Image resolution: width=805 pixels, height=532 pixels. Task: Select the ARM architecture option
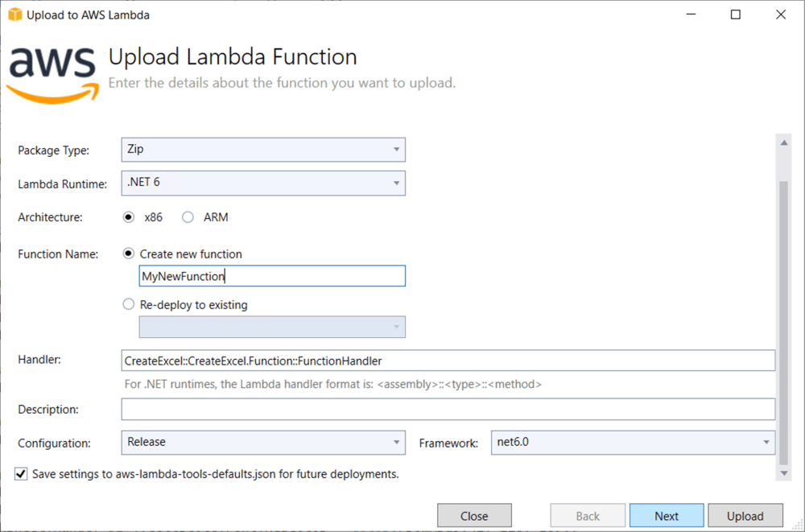point(188,217)
